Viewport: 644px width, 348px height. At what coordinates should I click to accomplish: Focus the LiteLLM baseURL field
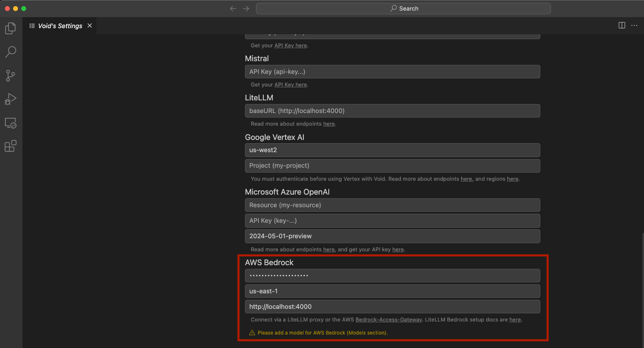point(392,111)
